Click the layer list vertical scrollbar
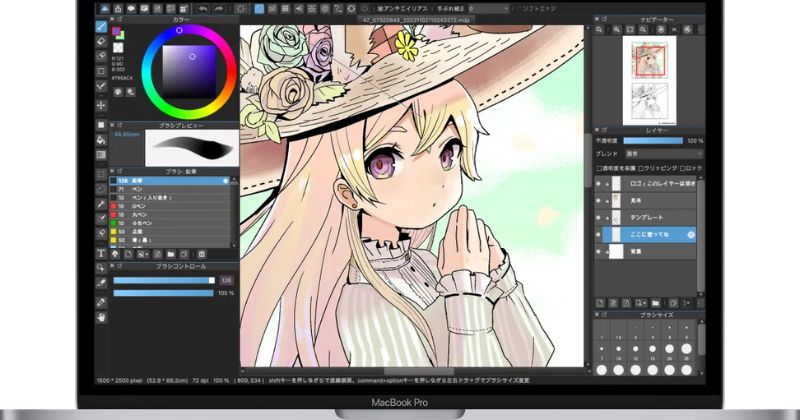This screenshot has width=800, height=420. (x=701, y=235)
